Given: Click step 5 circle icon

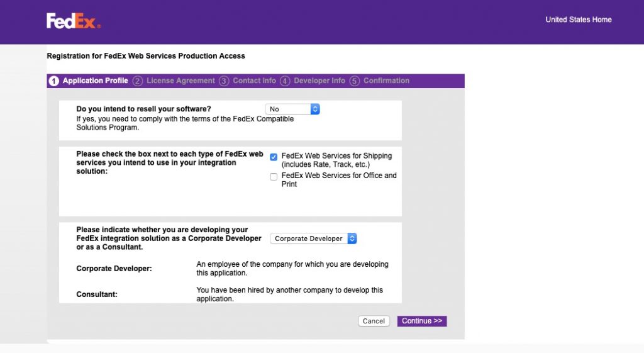Looking at the screenshot, I should coord(355,81).
